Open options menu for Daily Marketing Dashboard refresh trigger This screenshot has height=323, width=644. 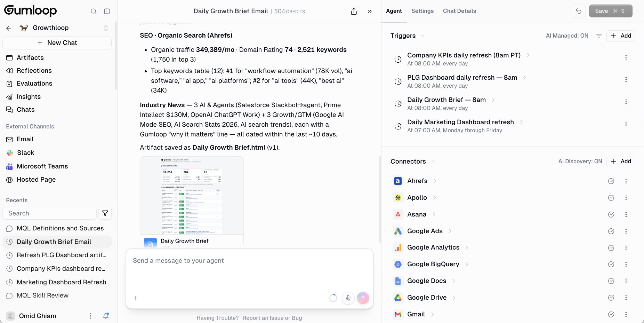[x=626, y=124]
